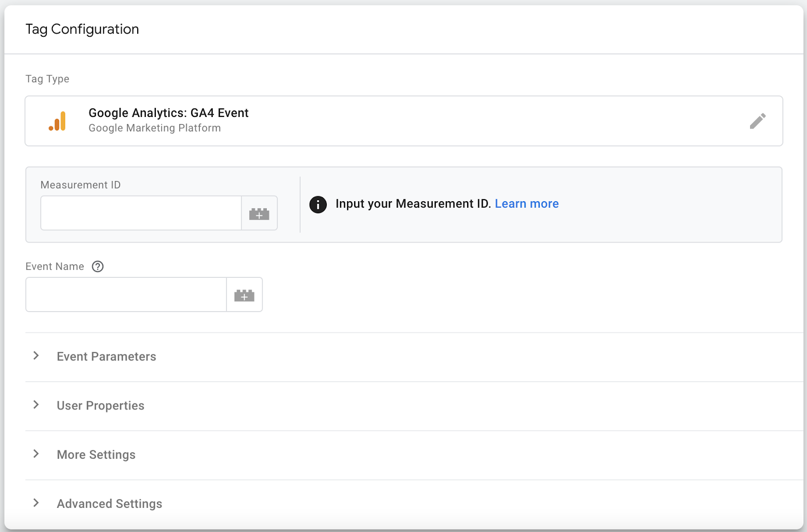This screenshot has height=532, width=807.
Task: Focus the Event Name input field
Action: [126, 295]
